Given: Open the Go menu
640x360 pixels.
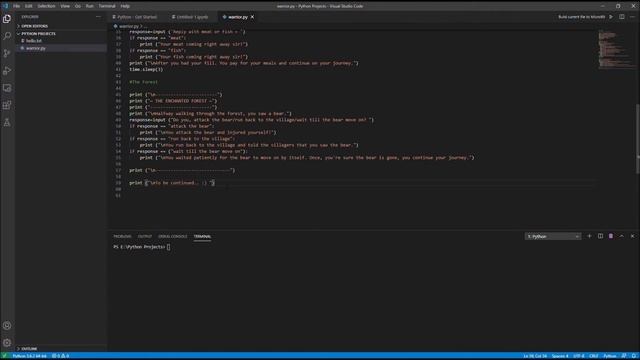Looking at the screenshot, I should pos(78,6).
